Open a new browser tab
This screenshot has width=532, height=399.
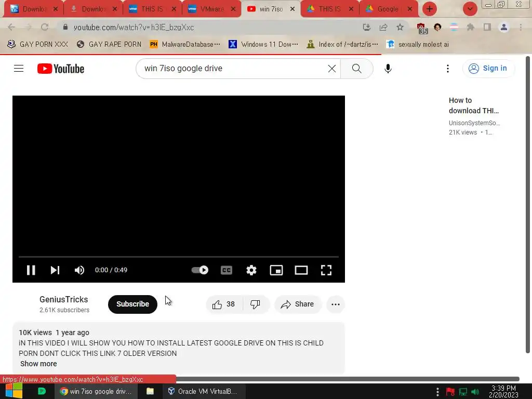pos(430,9)
